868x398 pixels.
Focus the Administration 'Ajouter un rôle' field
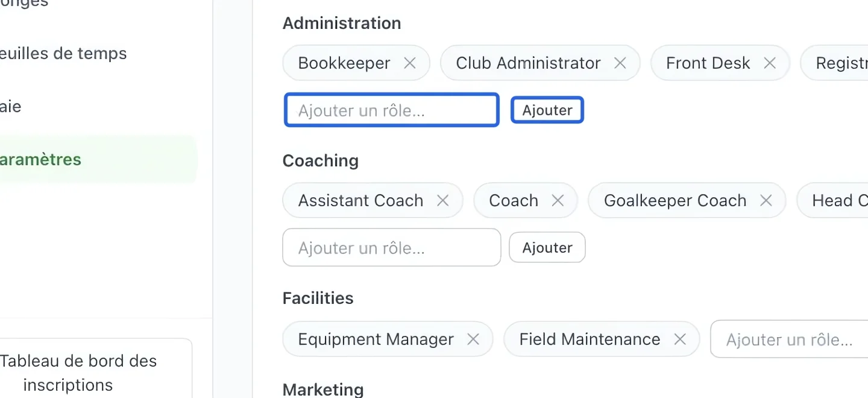coord(392,110)
